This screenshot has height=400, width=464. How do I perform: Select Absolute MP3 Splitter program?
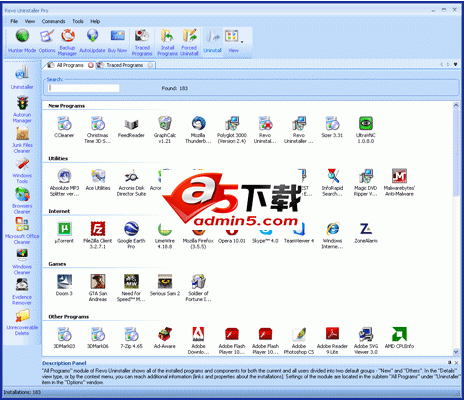click(64, 182)
